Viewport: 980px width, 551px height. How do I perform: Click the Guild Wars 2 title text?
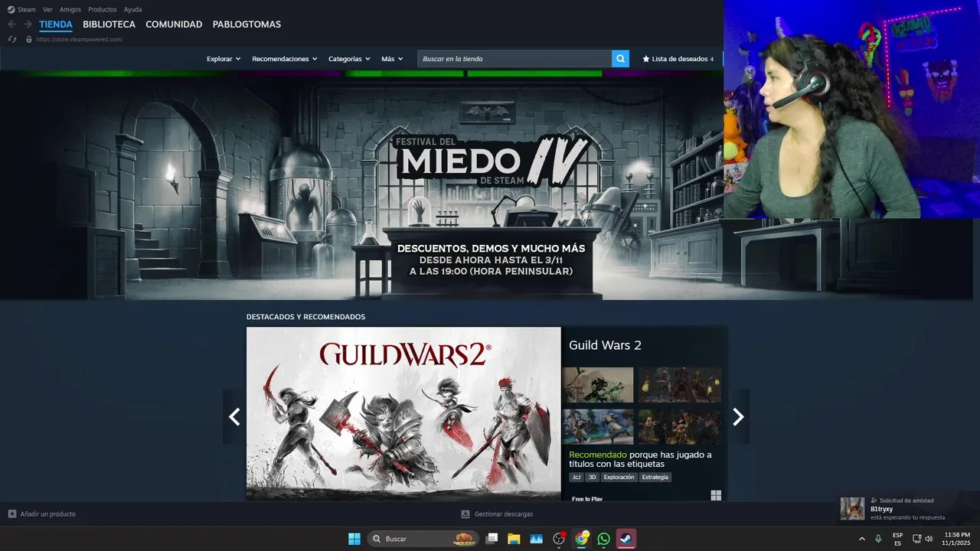[605, 345]
